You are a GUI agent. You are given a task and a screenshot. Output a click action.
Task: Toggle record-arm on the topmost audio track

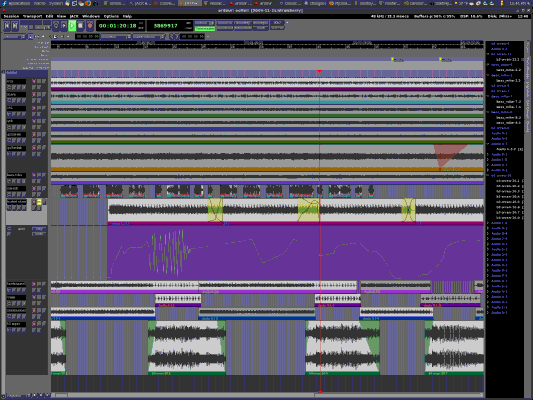coord(34,81)
